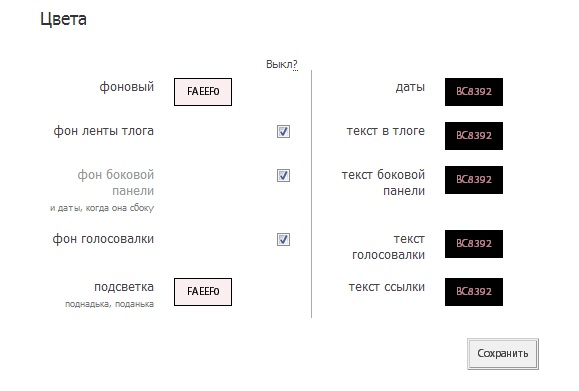Open the текст ссылки color box
The height and width of the screenshot is (391, 579).
click(x=474, y=292)
